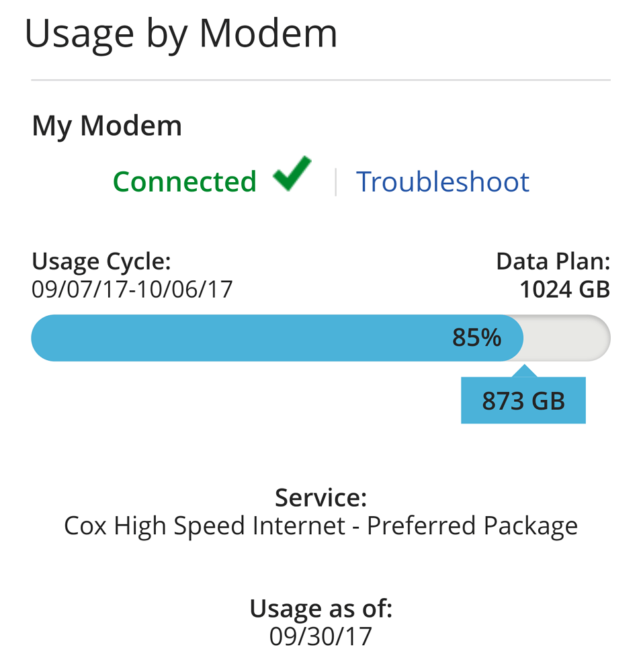Click the Usage as of label
641x672 pixels.
(x=320, y=607)
